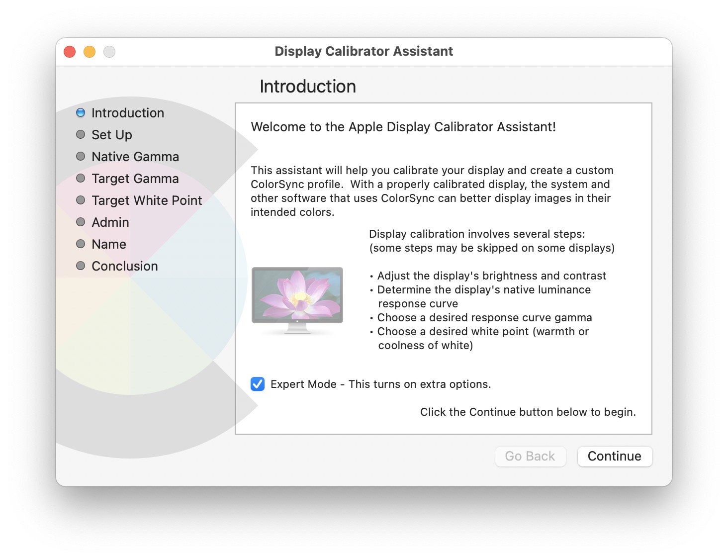Click the lotus flower display image
Image resolution: width=728 pixels, height=560 pixels.
point(297,300)
